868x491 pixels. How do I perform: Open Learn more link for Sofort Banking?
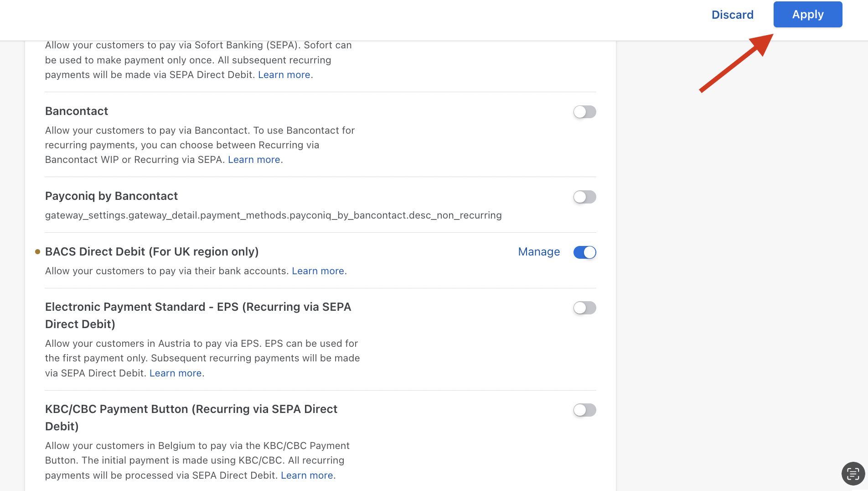[x=284, y=75]
